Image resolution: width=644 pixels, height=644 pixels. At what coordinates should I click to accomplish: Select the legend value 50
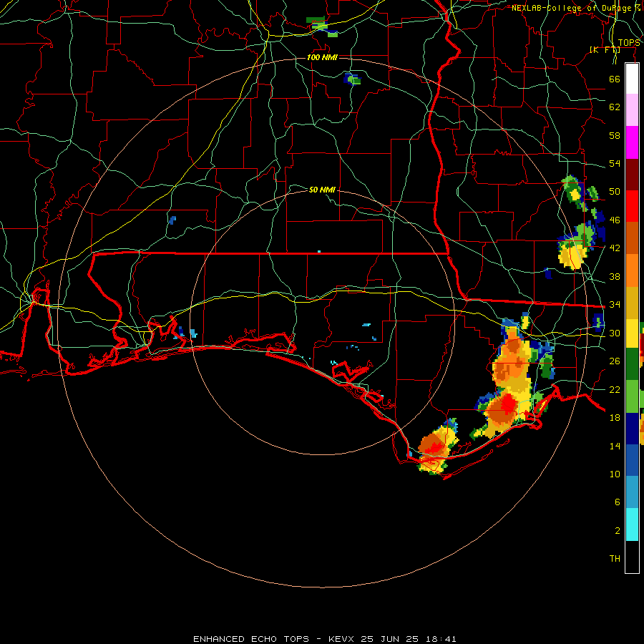[x=615, y=192]
